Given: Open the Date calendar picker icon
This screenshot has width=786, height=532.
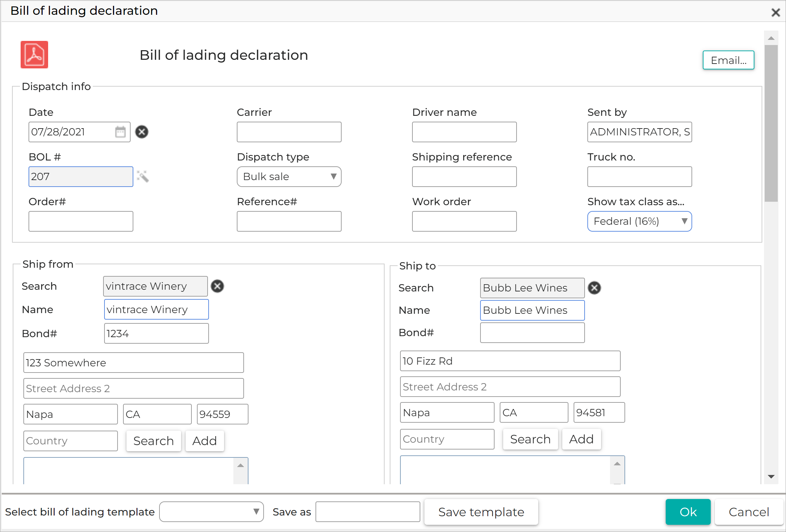Looking at the screenshot, I should pyautogui.click(x=120, y=132).
